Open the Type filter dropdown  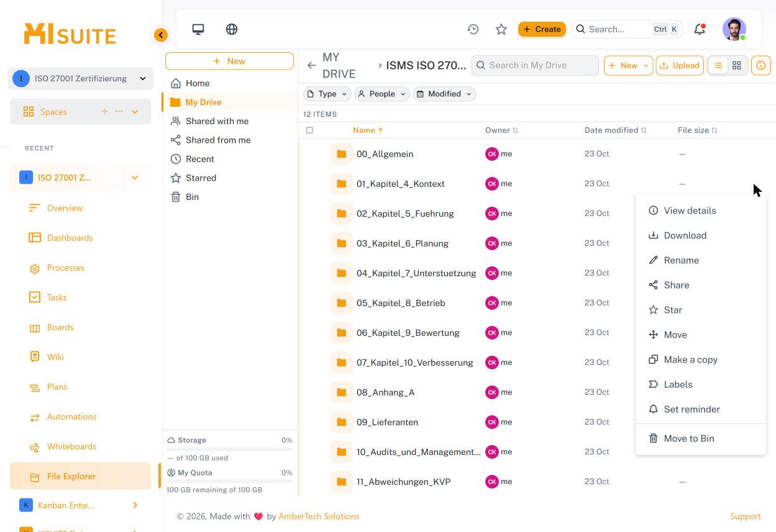point(327,94)
